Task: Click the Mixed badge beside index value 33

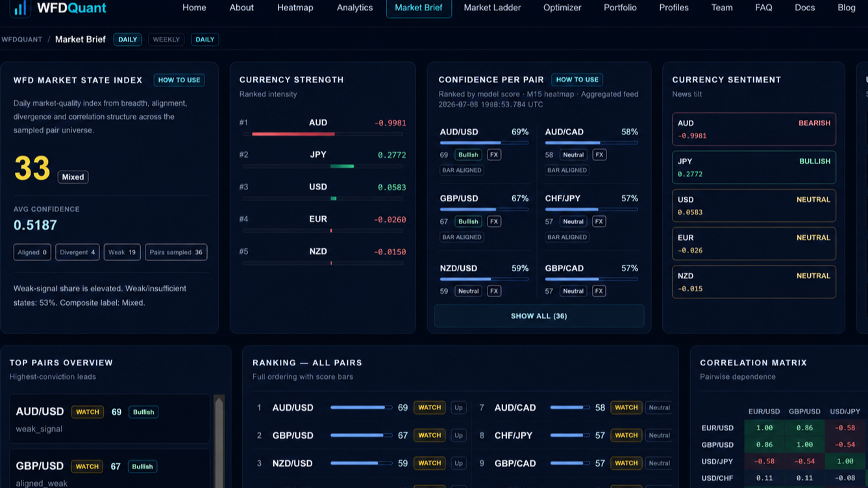Action: [73, 177]
